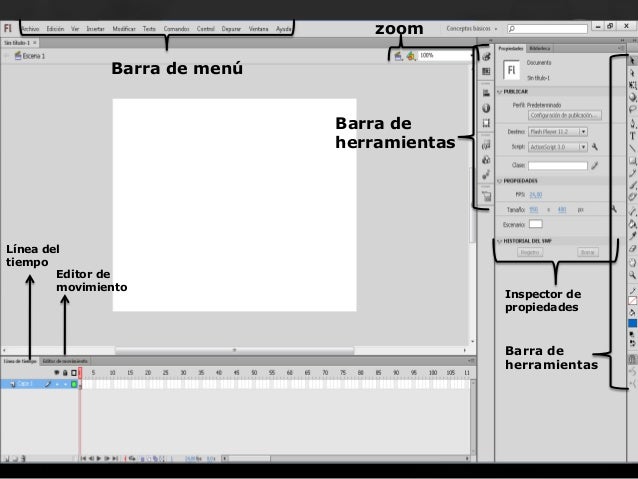Open the stage zoom 100% combo box

click(x=445, y=55)
